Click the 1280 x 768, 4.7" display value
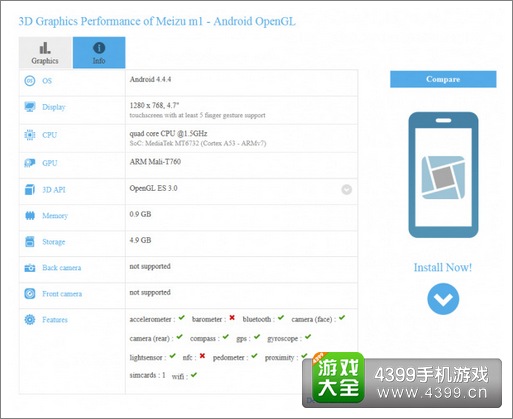 154,105
